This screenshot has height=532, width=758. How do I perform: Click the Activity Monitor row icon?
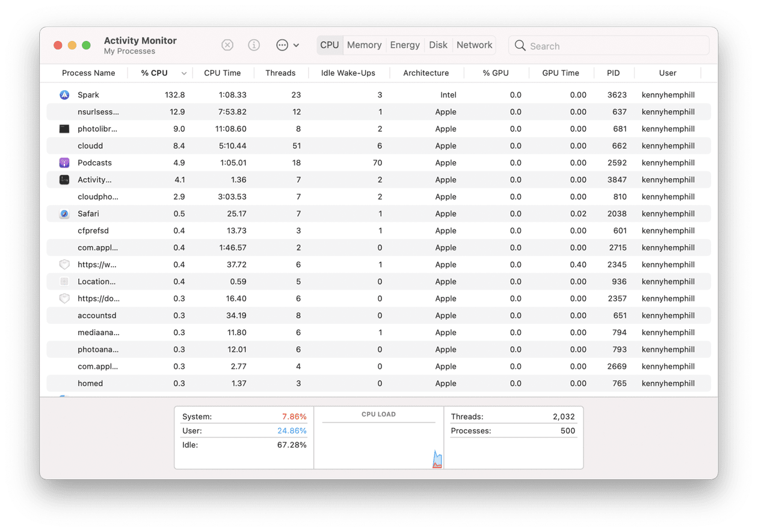coord(64,180)
